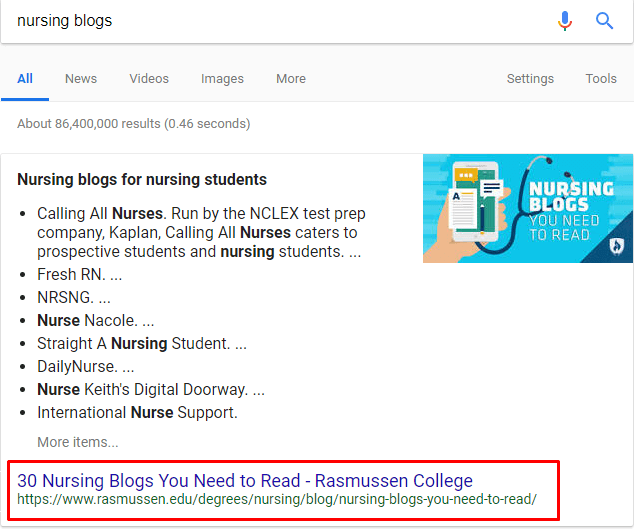Click the microphone voice search icon
This screenshot has width=634, height=529.
[565, 21]
